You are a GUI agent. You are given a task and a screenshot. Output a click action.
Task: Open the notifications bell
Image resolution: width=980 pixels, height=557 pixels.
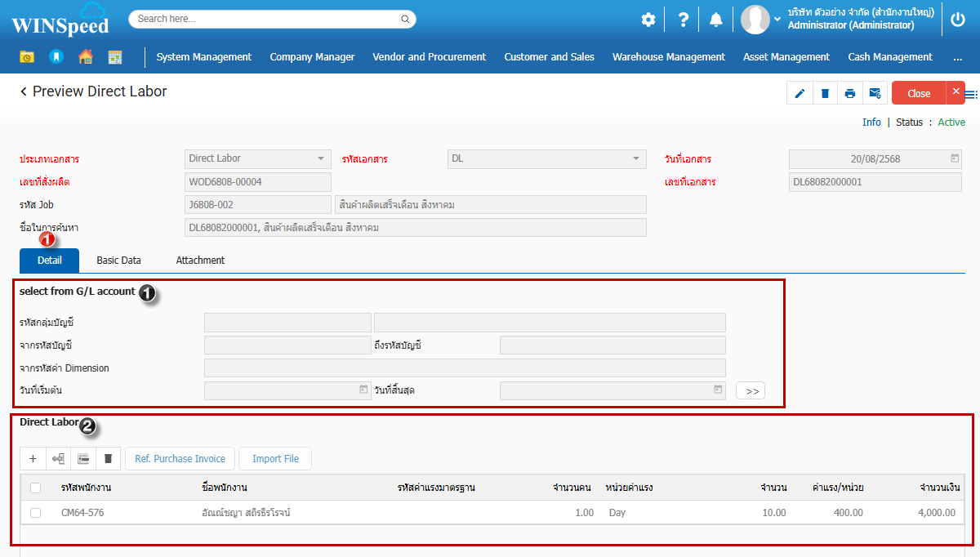click(716, 20)
